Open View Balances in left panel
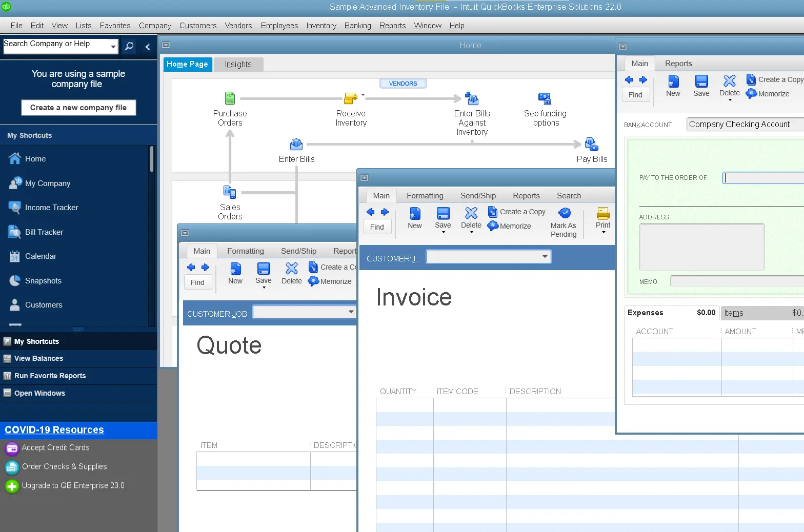Image resolution: width=804 pixels, height=532 pixels. coord(38,359)
